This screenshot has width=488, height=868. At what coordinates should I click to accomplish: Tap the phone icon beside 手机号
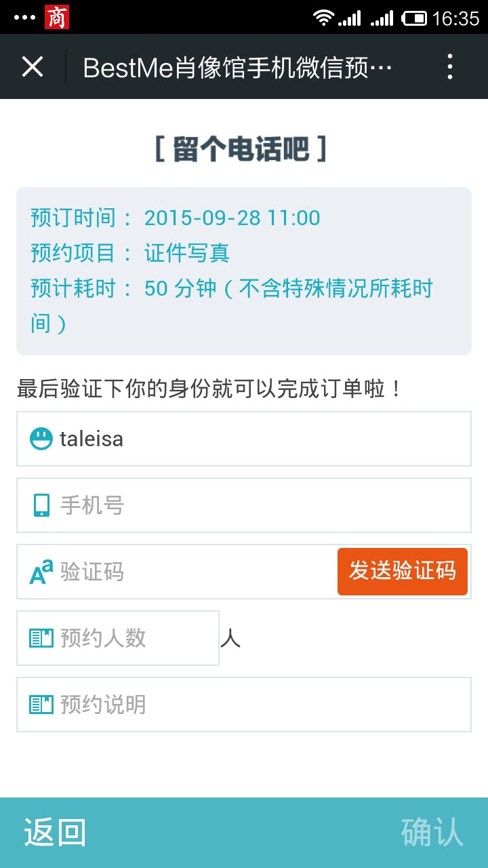[41, 505]
